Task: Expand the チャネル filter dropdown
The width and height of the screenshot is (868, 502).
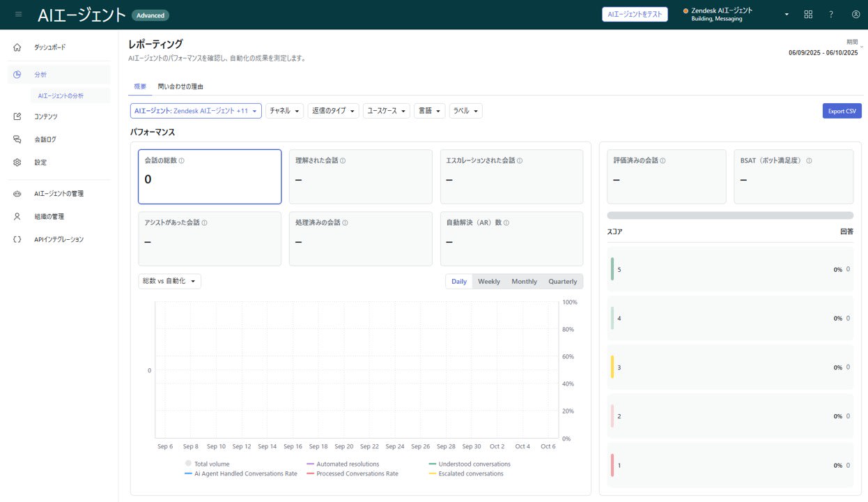Action: point(284,111)
